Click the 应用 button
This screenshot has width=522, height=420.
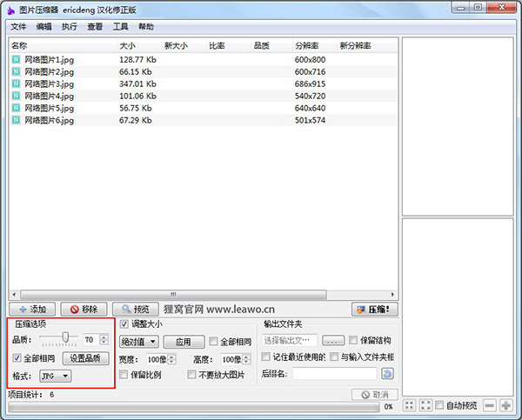point(183,342)
